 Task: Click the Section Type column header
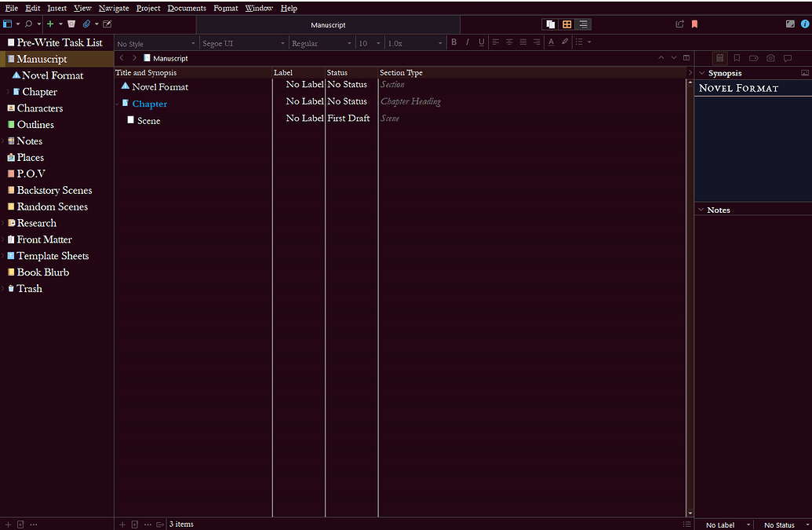click(x=401, y=73)
